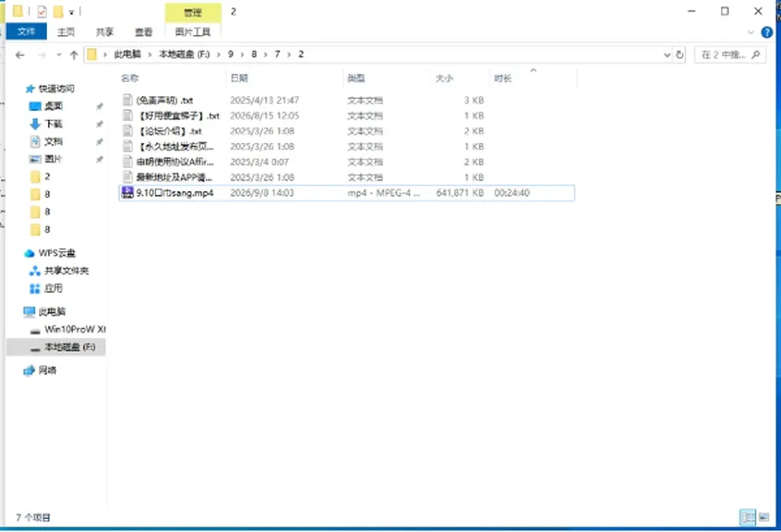Sort by the 类型 column header

pos(356,78)
